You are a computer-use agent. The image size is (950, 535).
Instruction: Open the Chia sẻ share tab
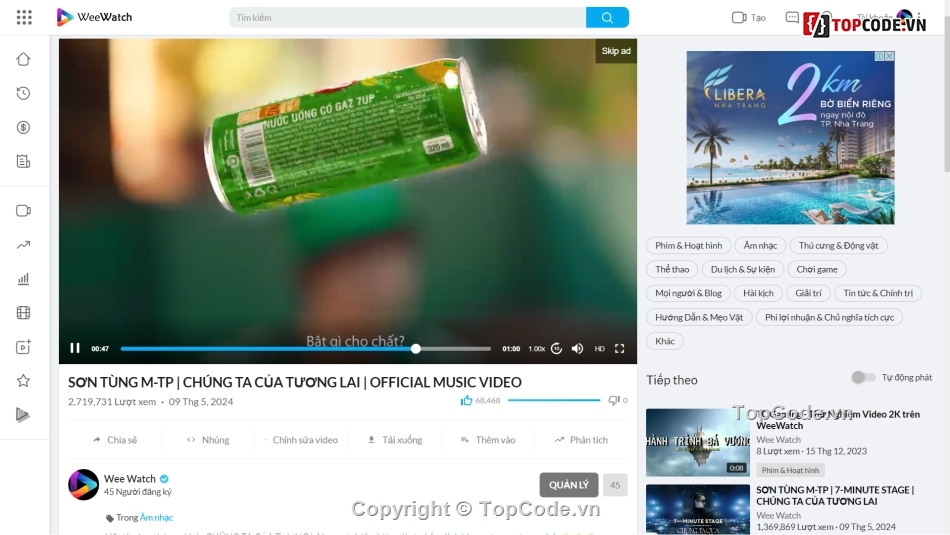[115, 440]
